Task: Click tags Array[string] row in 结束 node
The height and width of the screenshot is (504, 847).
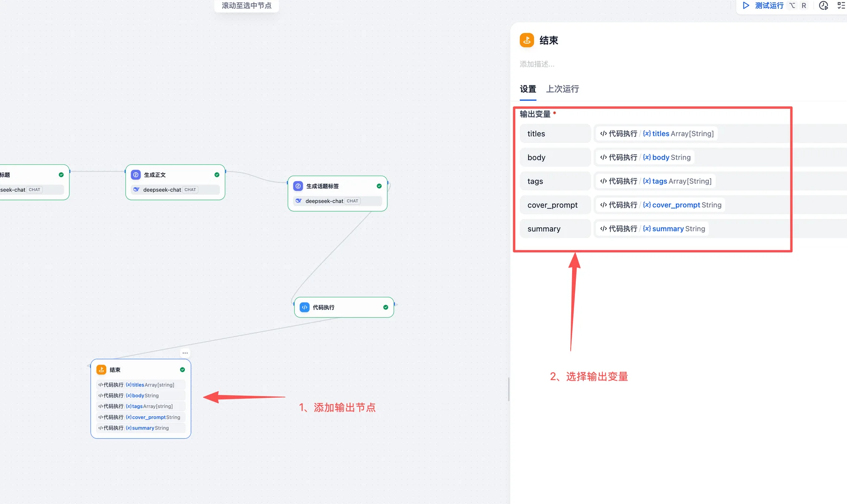Action: pos(140,406)
